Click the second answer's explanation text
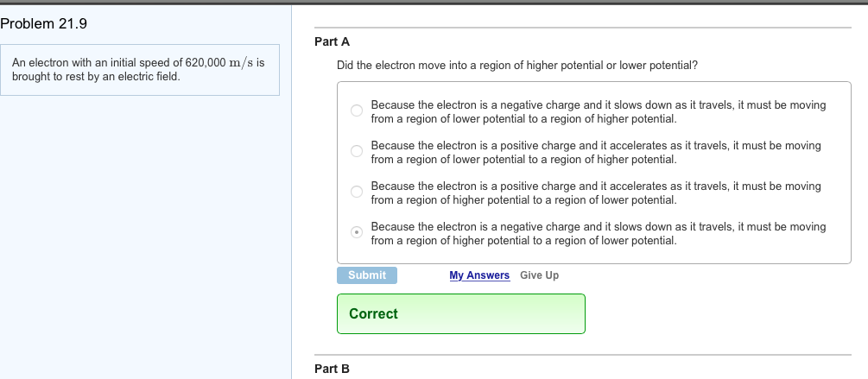868x379 pixels. pyautogui.click(x=595, y=152)
